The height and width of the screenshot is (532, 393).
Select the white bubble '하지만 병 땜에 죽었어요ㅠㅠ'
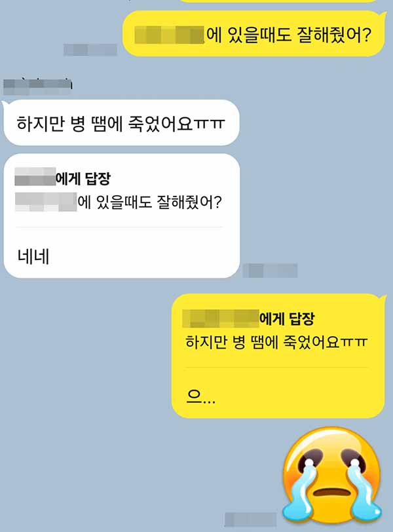pos(121,123)
